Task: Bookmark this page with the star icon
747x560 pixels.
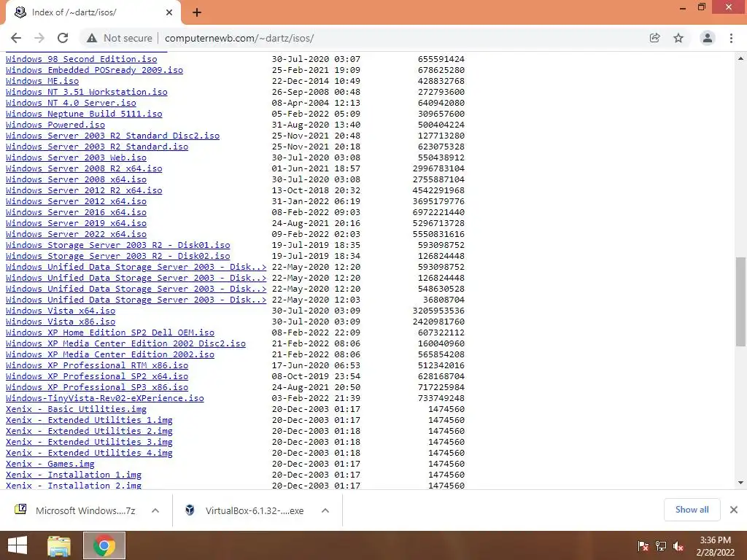Action: click(x=678, y=38)
